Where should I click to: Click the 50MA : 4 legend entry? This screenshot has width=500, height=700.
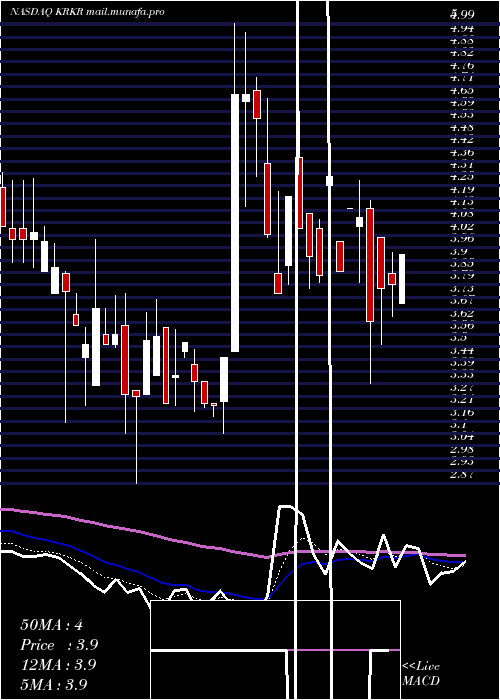52,625
